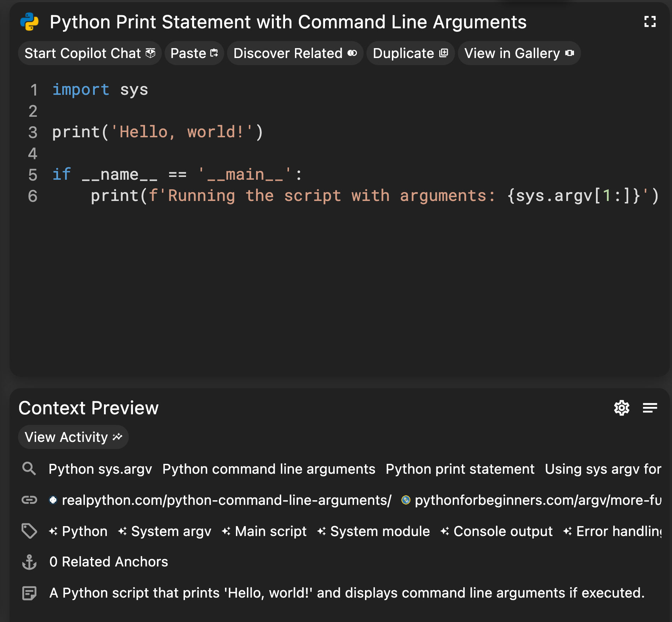Select the 'Main script' tag
The width and height of the screenshot is (672, 622).
click(264, 531)
